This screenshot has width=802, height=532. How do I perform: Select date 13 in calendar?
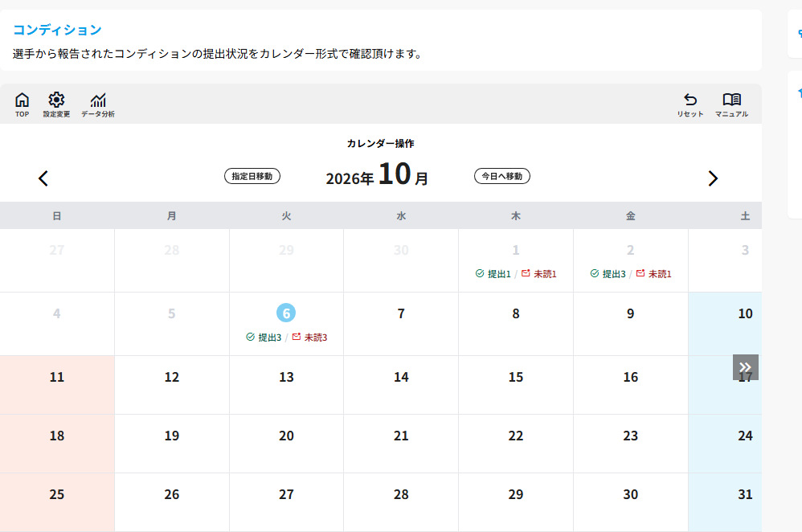point(286,377)
